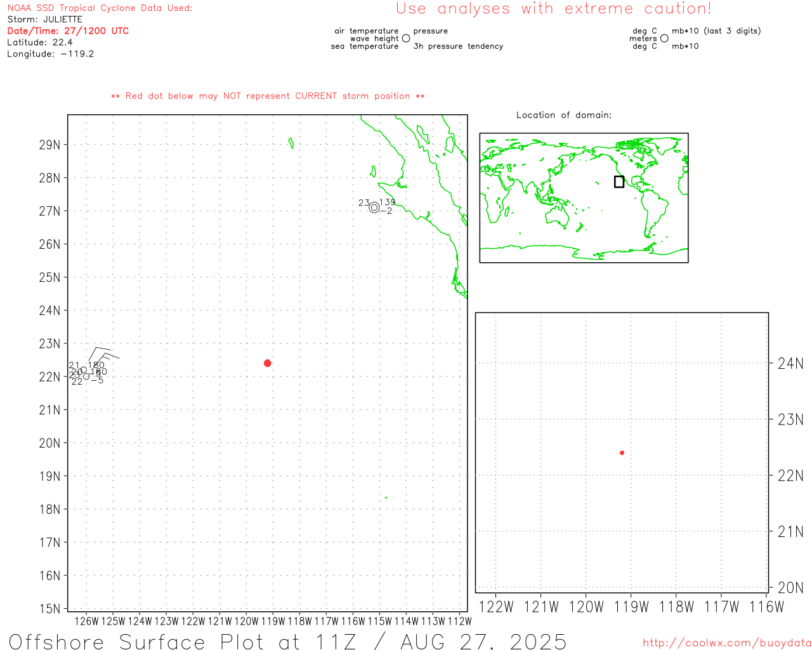Screen dimensions: 812x650
Task: Click Guadalupe island outline near 29N
Action: point(291,143)
